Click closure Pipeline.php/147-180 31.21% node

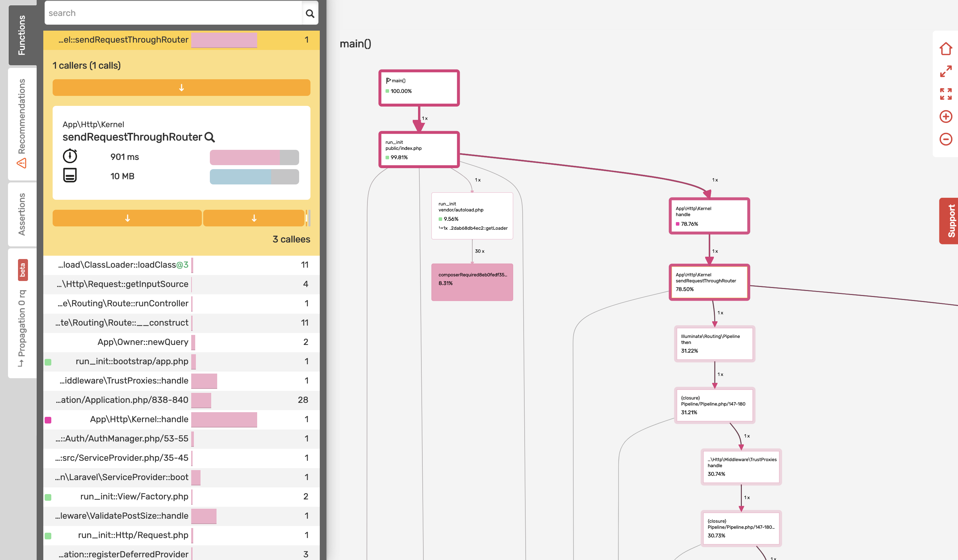pyautogui.click(x=715, y=406)
